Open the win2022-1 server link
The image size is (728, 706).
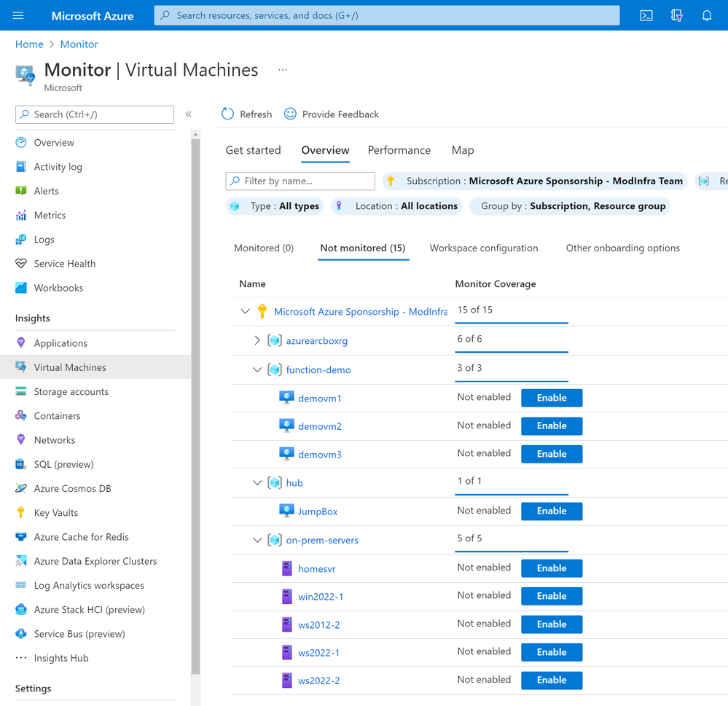(x=321, y=597)
